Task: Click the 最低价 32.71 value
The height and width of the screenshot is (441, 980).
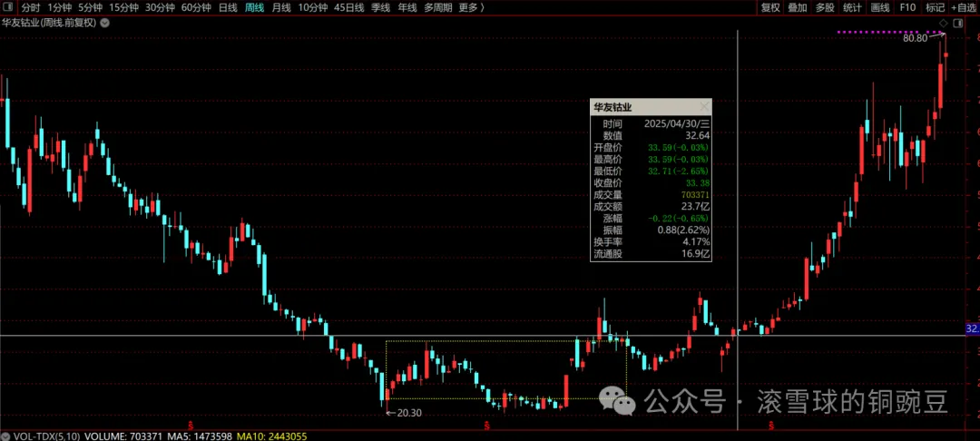Action: pos(680,171)
